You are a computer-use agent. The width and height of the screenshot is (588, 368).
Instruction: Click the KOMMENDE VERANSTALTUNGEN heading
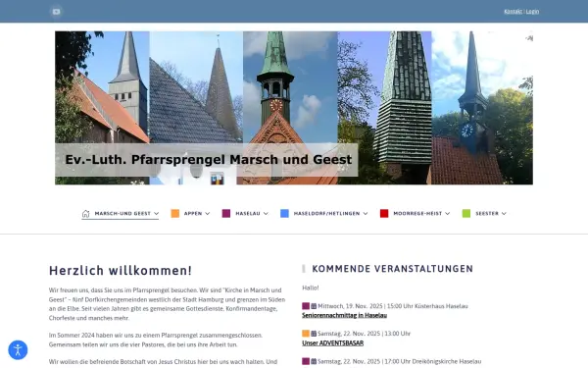click(392, 269)
